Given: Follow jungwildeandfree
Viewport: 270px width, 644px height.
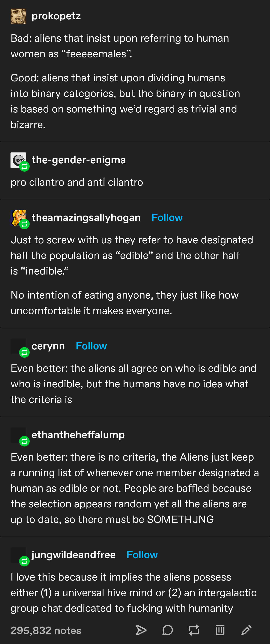Looking at the screenshot, I should pos(142,554).
